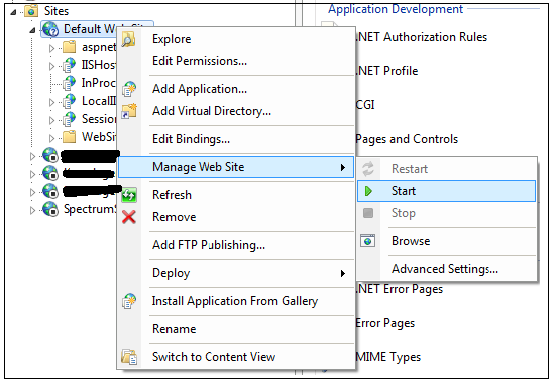Click the Switch to Content View icon

click(129, 357)
